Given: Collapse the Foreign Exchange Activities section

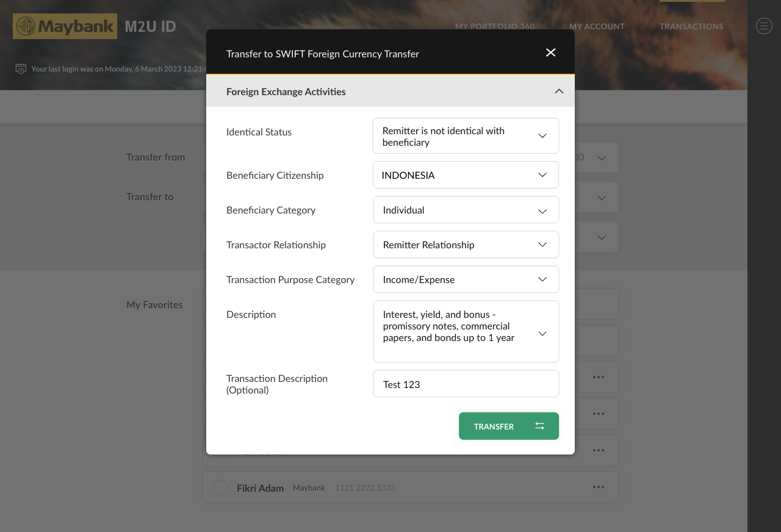Looking at the screenshot, I should pyautogui.click(x=558, y=92).
